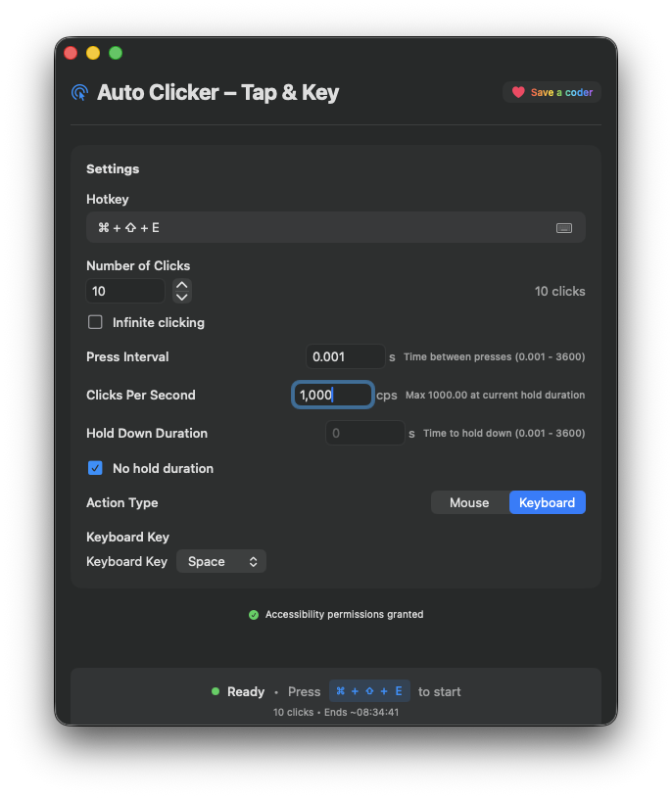
Task: Click the up arrow on Number of Clicks stepper
Action: (x=181, y=285)
